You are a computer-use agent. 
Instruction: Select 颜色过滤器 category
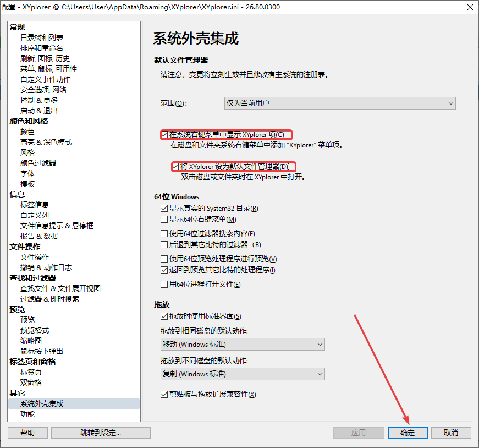(38, 163)
